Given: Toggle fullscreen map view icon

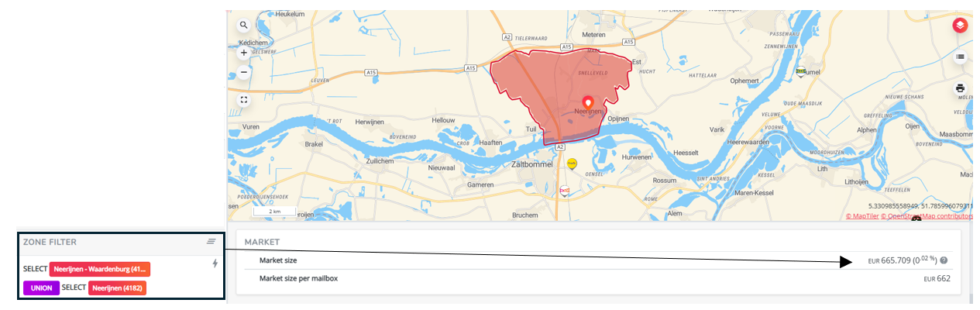Looking at the screenshot, I should click(244, 100).
